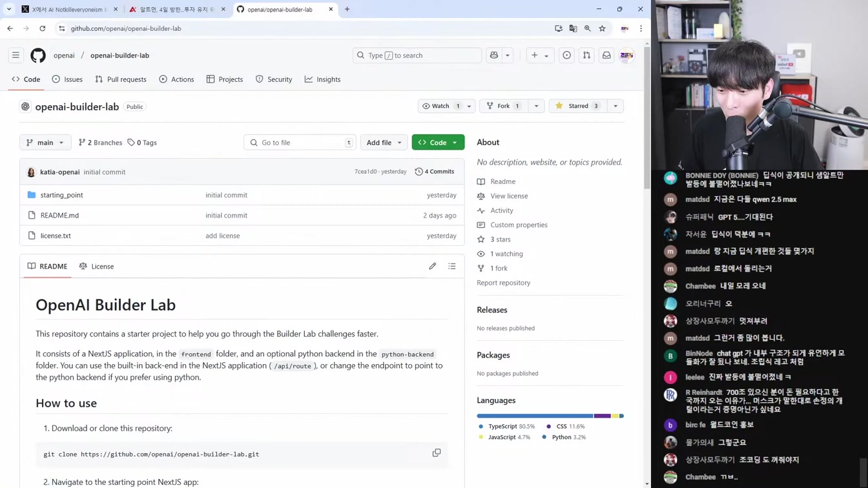The width and height of the screenshot is (868, 488).
Task: Focus the Type / to search field
Action: tap(417, 56)
